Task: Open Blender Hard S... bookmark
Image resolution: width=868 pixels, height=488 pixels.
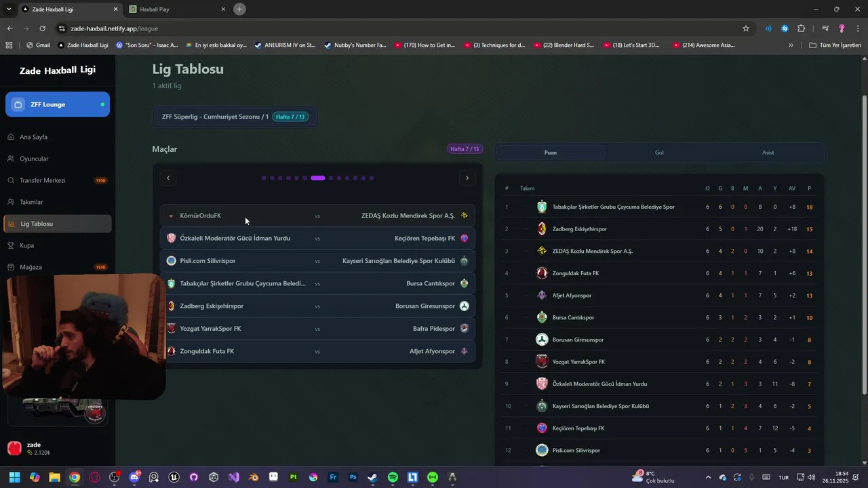Action: [564, 45]
